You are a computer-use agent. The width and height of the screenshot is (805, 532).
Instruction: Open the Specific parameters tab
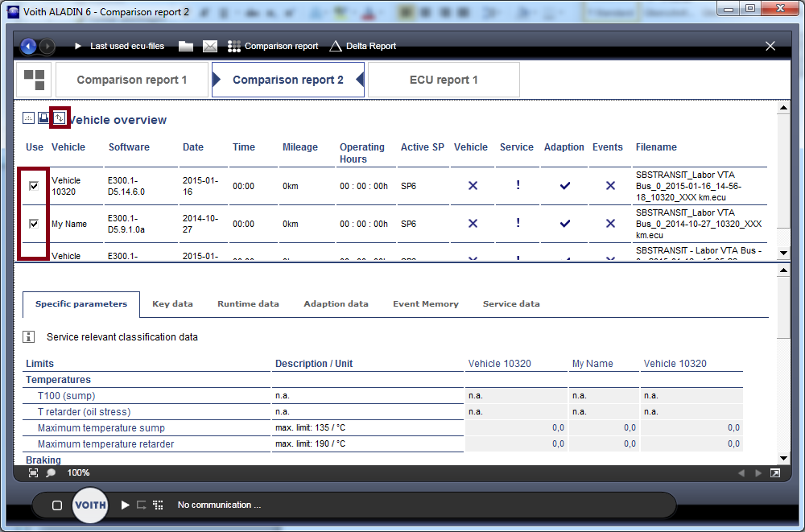click(81, 304)
